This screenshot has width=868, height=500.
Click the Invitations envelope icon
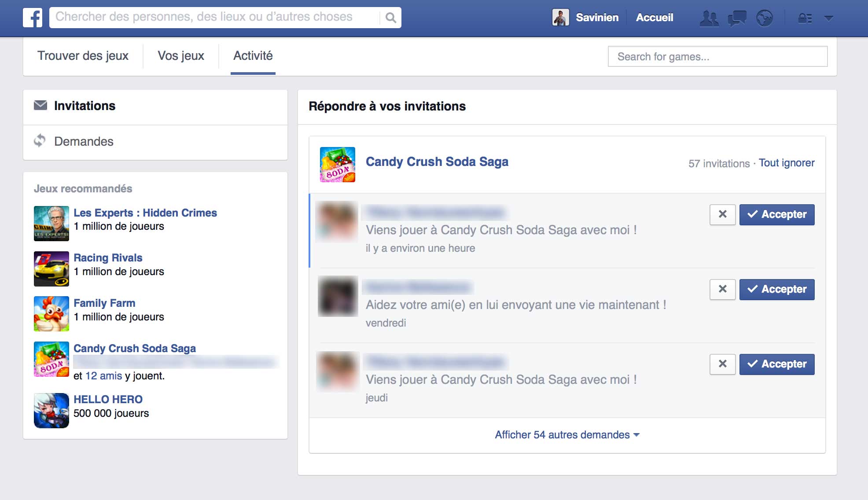40,106
